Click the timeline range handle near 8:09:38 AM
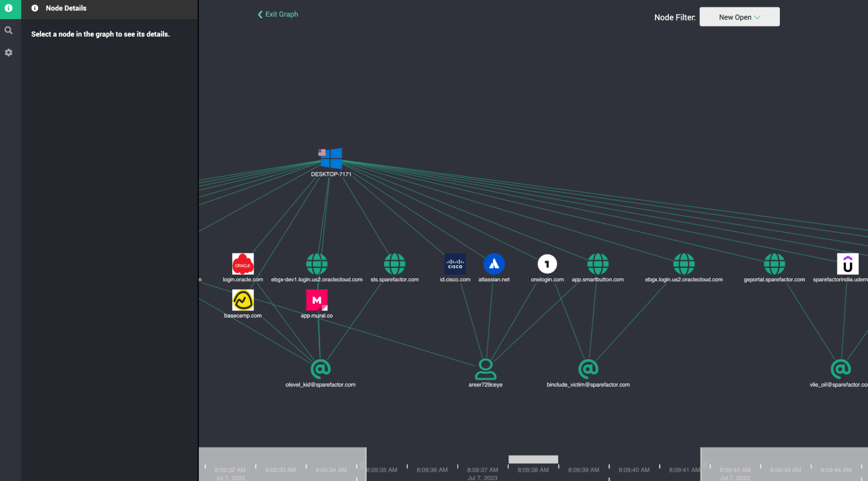This screenshot has width=868, height=481. pos(533,459)
